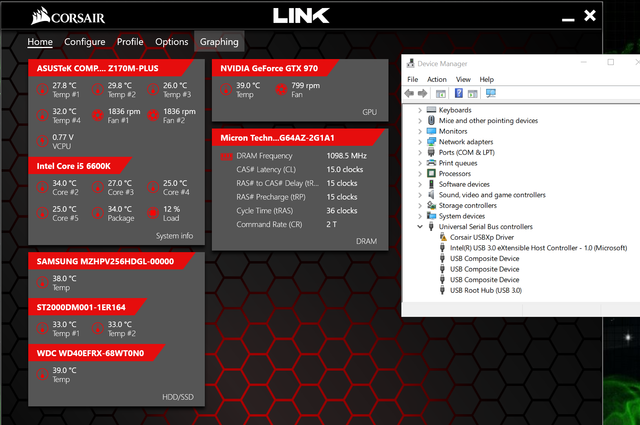This screenshot has height=425, width=640.
Task: Expand the Storage controllers node
Action: click(x=420, y=205)
